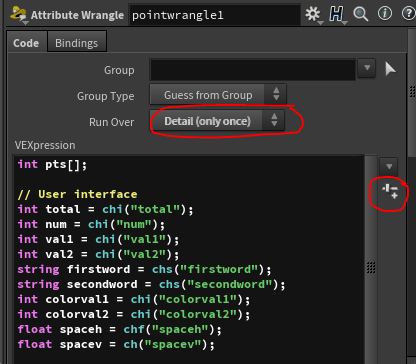The height and width of the screenshot is (364, 416).
Task: Open node help question mark icon
Action: [409, 14]
